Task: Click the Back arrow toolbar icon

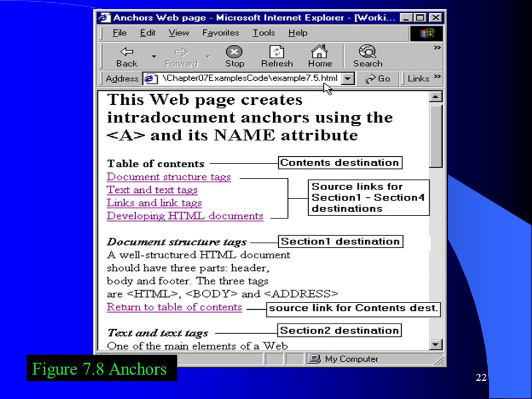Action: (127, 52)
